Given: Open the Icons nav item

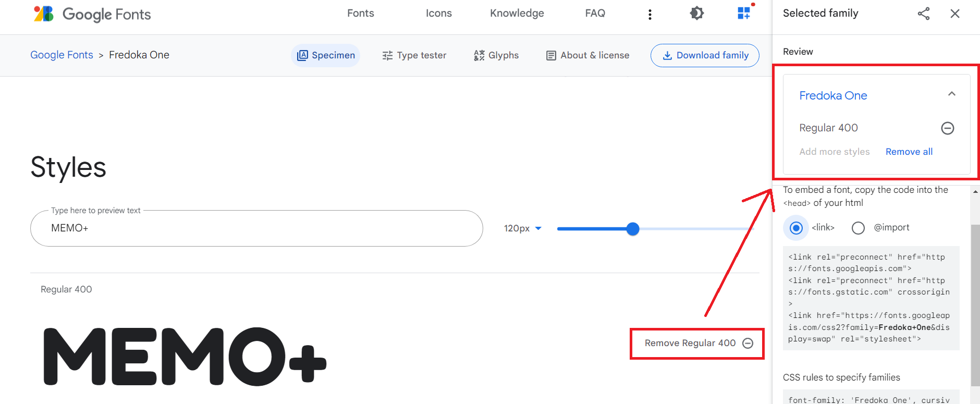Looking at the screenshot, I should pos(439,14).
